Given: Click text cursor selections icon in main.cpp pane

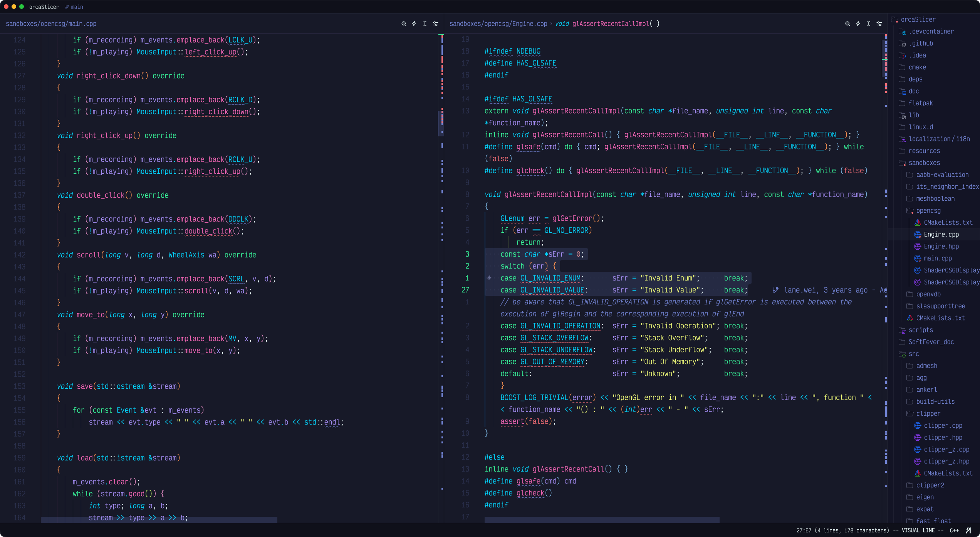Looking at the screenshot, I should click(x=425, y=24).
